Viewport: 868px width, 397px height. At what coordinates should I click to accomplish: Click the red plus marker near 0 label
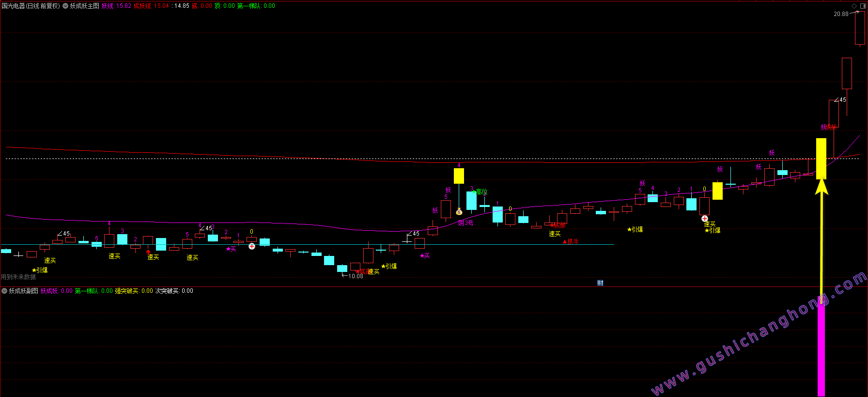coord(252,246)
